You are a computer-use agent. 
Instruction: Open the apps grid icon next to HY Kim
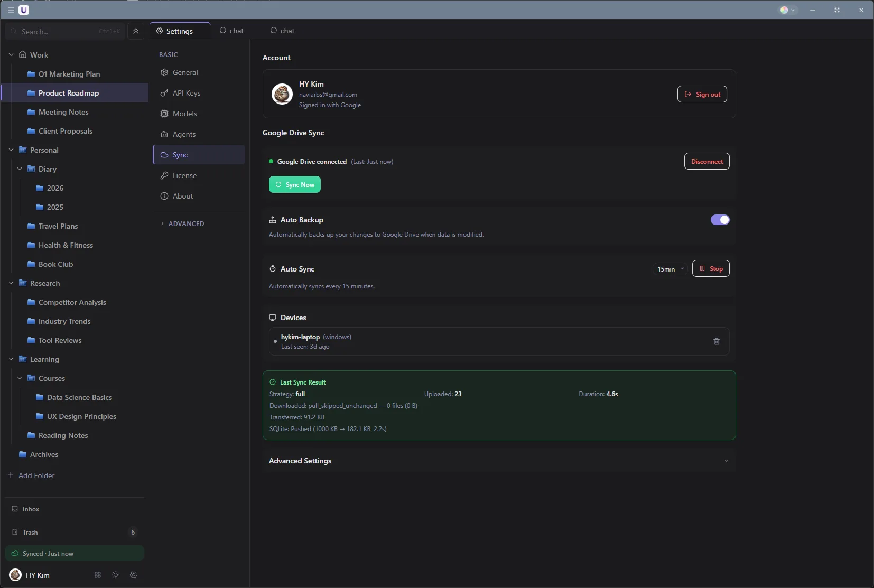(97, 575)
